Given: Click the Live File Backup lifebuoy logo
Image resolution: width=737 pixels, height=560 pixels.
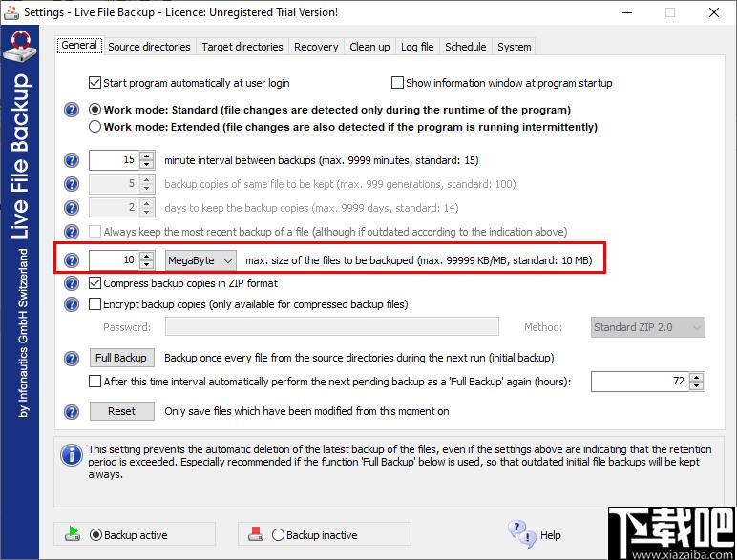Looking at the screenshot, I should [x=19, y=47].
